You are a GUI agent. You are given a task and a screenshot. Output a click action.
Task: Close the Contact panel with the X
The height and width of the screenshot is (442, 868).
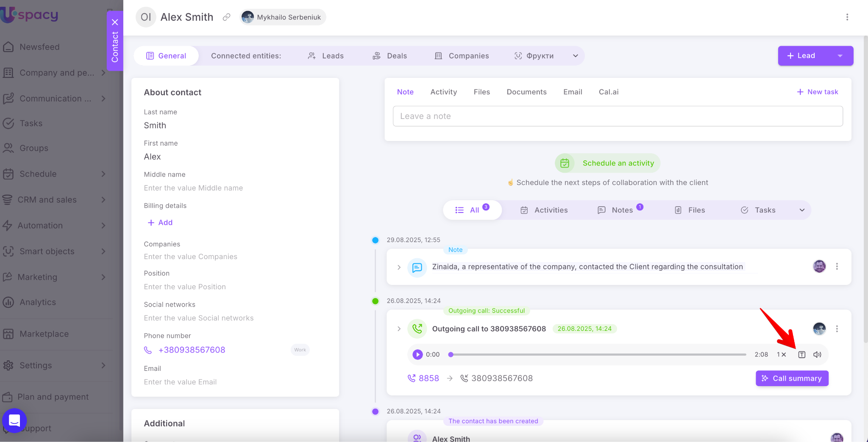(x=115, y=22)
